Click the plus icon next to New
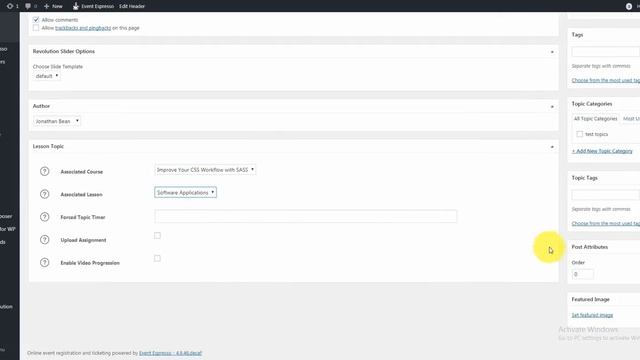The height and width of the screenshot is (360, 640). coord(46,6)
